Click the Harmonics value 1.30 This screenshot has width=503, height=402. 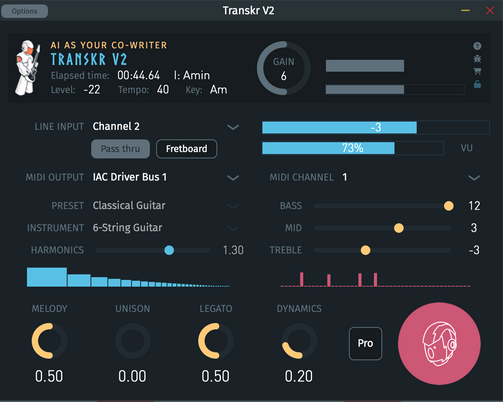(233, 250)
